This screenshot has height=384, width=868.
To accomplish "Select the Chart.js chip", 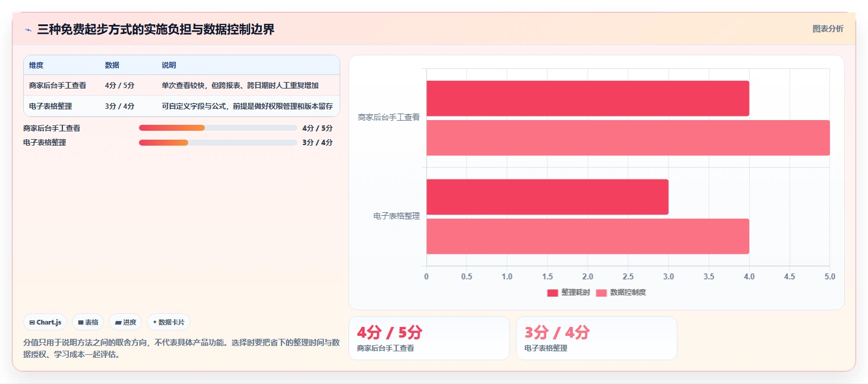I will (45, 322).
